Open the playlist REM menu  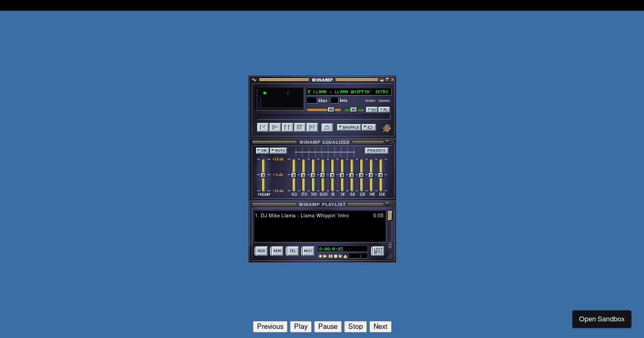[276, 251]
